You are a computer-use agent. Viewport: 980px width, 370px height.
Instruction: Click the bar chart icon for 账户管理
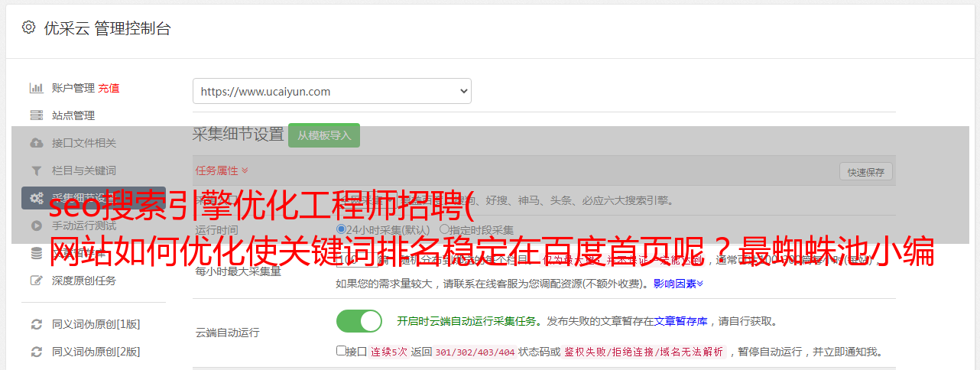click(x=36, y=88)
